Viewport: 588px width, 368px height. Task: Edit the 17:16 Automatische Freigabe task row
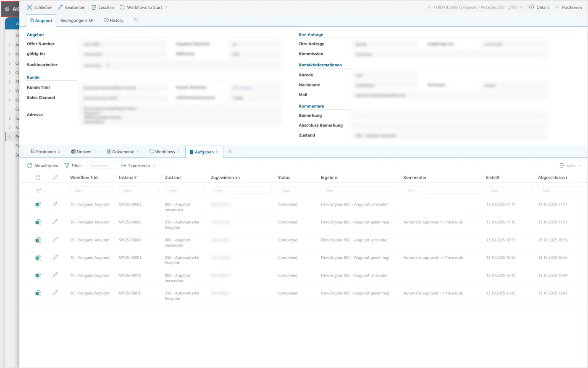coord(55,222)
